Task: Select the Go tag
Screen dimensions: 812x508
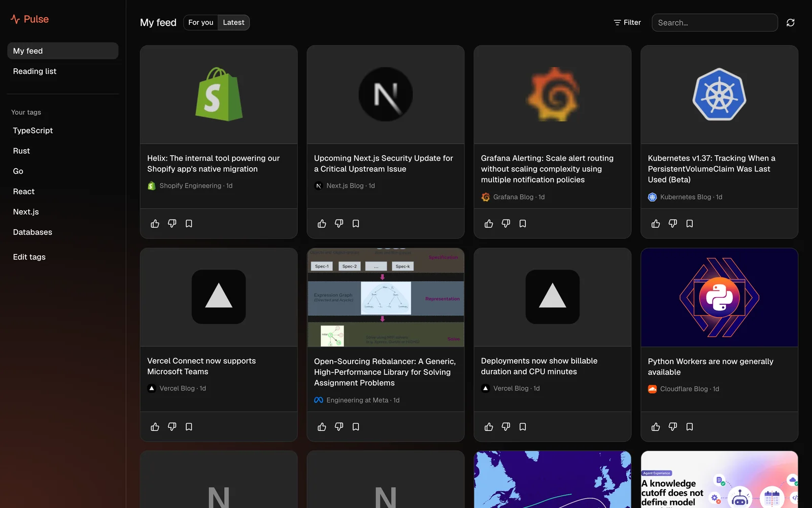Action: tap(18, 171)
